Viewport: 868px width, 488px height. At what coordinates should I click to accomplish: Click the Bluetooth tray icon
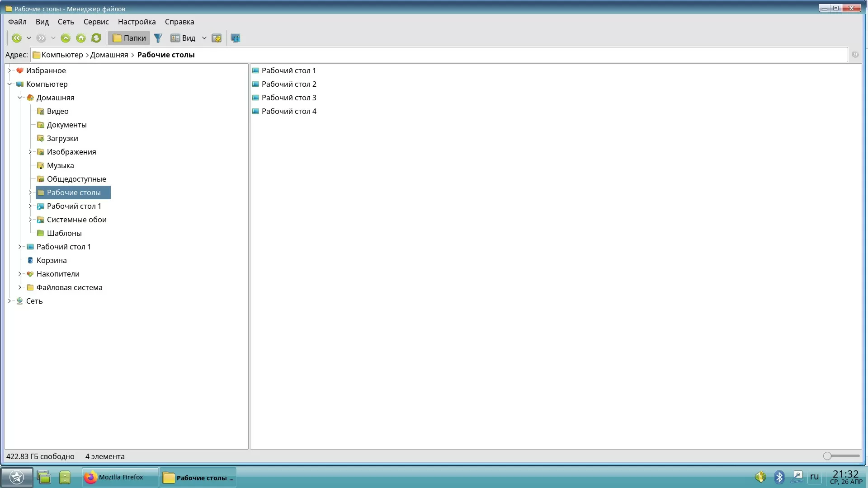[x=779, y=477]
